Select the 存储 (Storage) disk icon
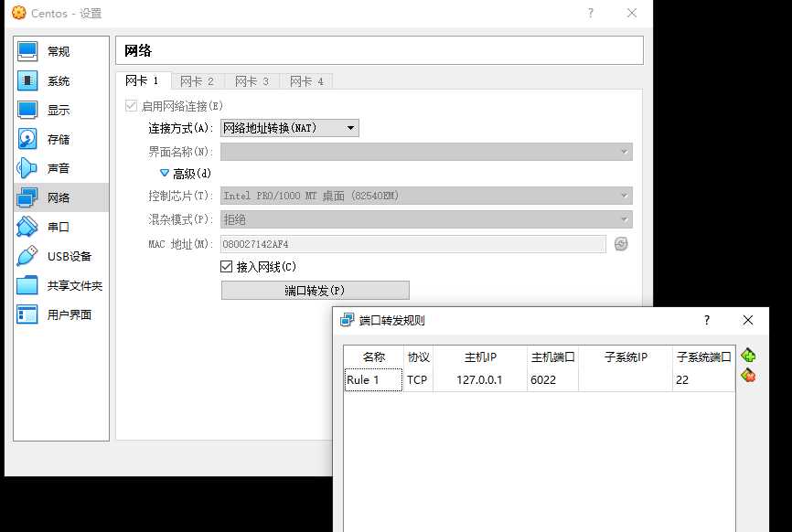The height and width of the screenshot is (532, 792). pyautogui.click(x=27, y=139)
